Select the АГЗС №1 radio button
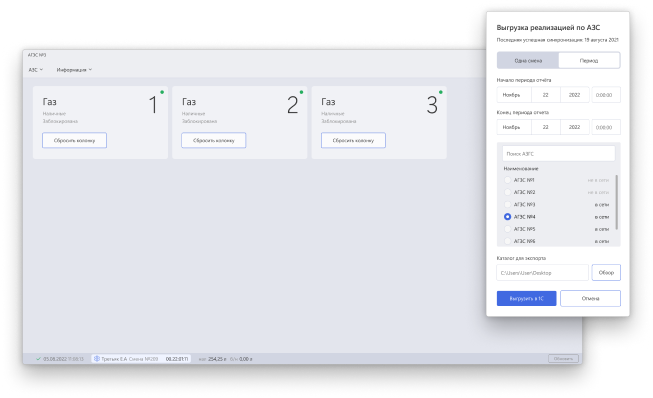 507,180
